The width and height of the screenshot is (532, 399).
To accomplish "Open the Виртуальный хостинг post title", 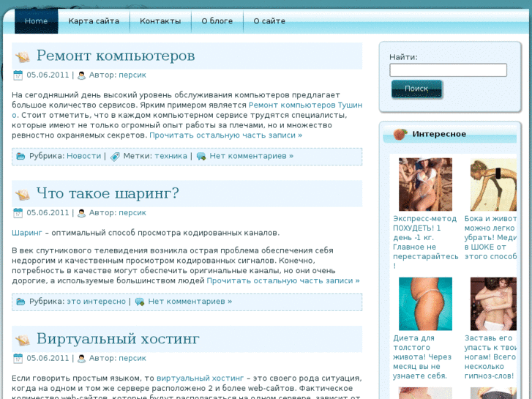I will (x=118, y=338).
